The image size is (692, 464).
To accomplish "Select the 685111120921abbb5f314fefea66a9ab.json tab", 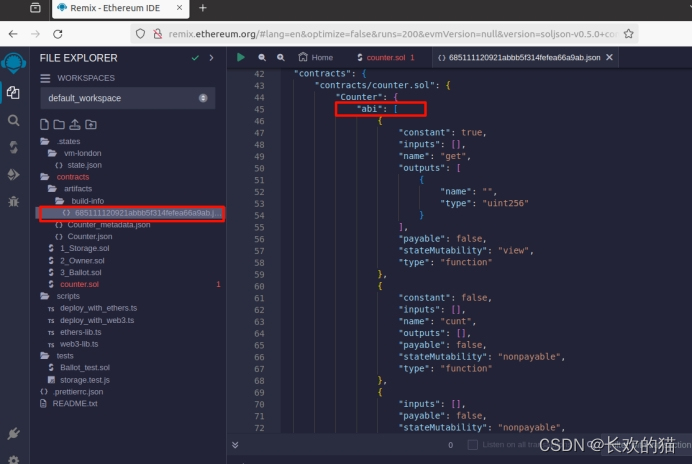I will pos(519,57).
